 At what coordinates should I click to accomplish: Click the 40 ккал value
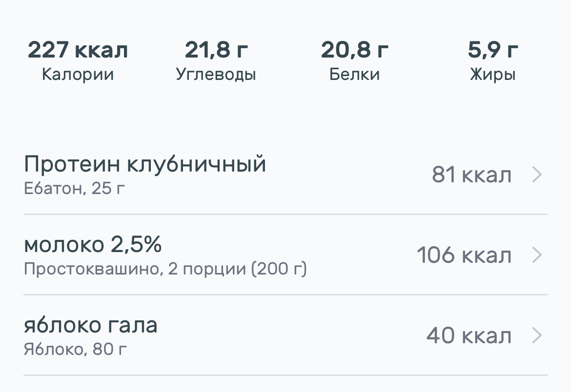[x=469, y=336]
